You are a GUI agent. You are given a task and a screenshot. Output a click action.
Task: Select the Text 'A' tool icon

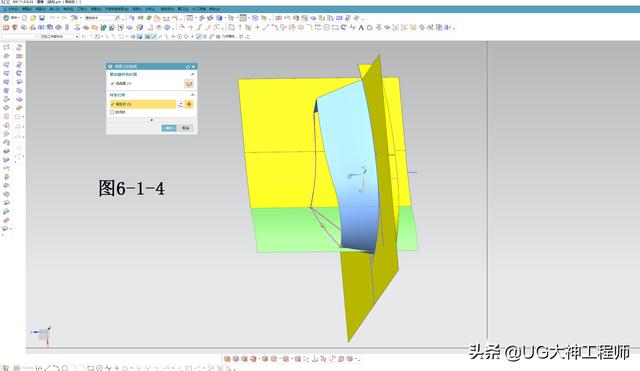(361, 27)
